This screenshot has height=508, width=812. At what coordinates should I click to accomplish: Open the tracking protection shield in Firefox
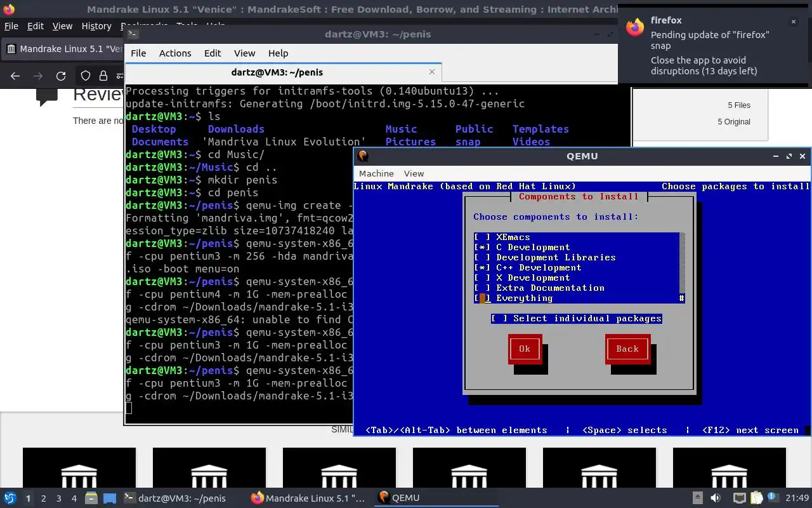point(86,76)
